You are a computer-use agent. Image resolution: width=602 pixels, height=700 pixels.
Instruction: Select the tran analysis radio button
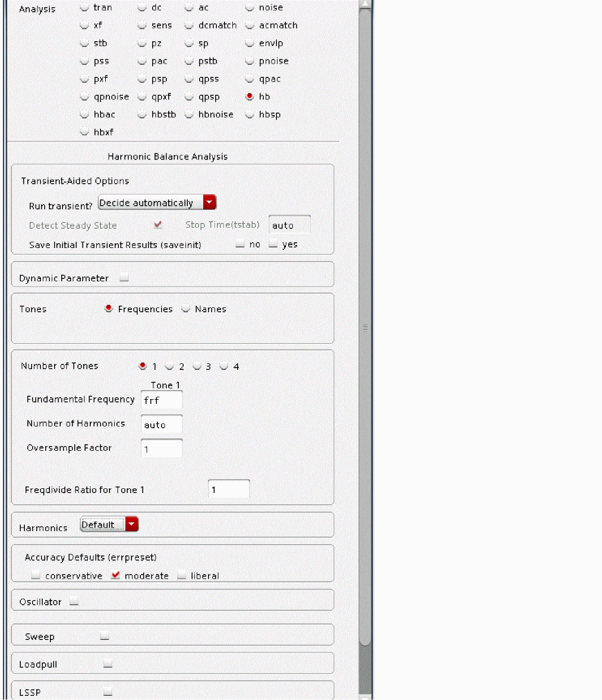[84, 8]
